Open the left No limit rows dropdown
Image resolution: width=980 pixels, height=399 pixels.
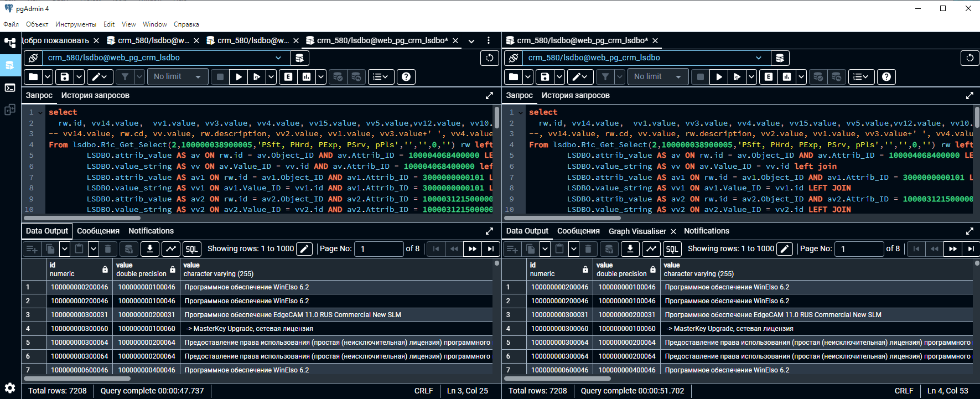click(x=177, y=77)
